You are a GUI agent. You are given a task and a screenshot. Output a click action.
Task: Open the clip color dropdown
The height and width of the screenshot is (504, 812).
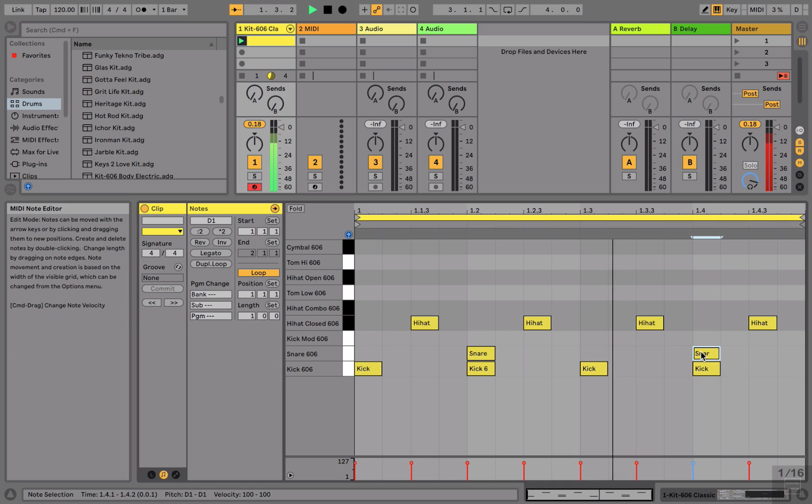coord(162,231)
